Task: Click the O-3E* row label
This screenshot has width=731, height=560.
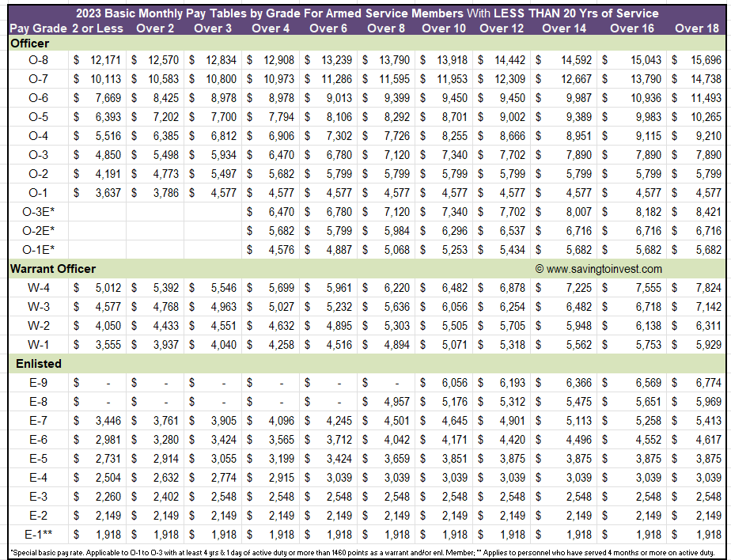Action: click(x=38, y=212)
